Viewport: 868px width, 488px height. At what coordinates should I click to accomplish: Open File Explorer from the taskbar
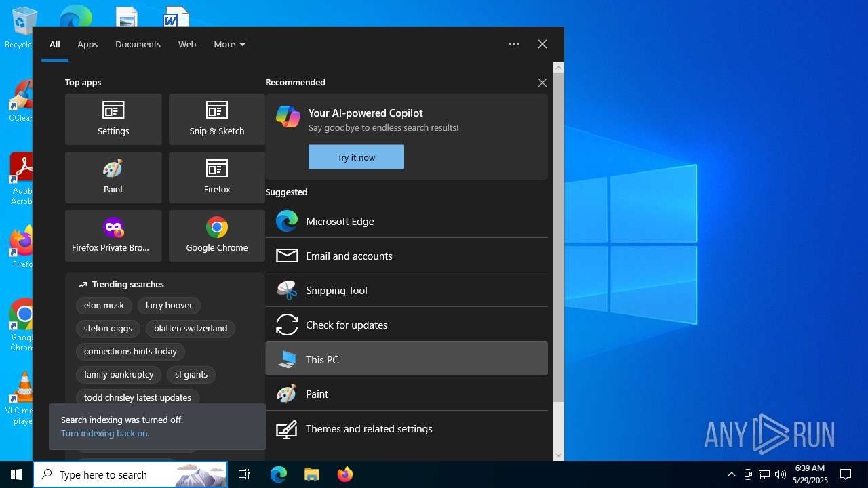pyautogui.click(x=311, y=474)
